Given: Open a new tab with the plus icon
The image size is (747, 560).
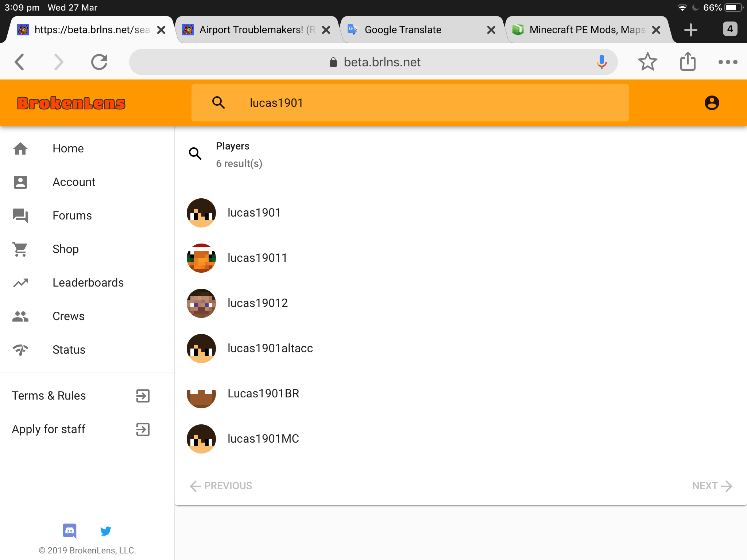Looking at the screenshot, I should click(x=690, y=30).
